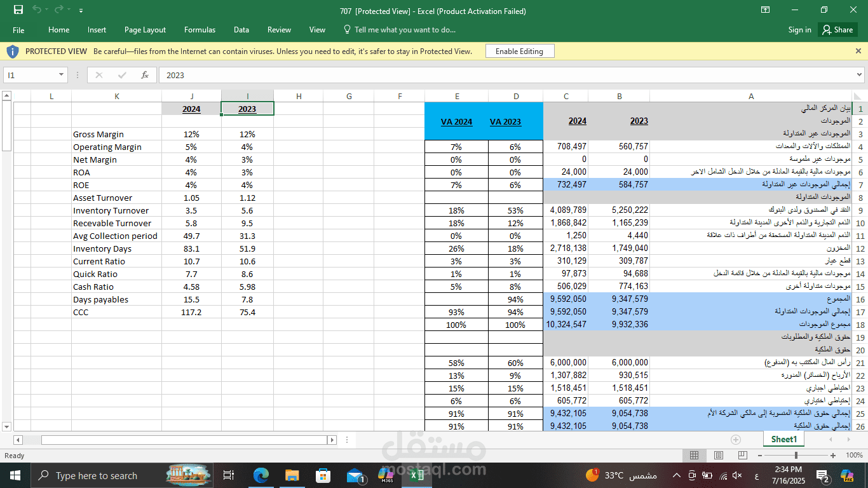Select the Sheet1 worksheet tab

[x=783, y=439]
